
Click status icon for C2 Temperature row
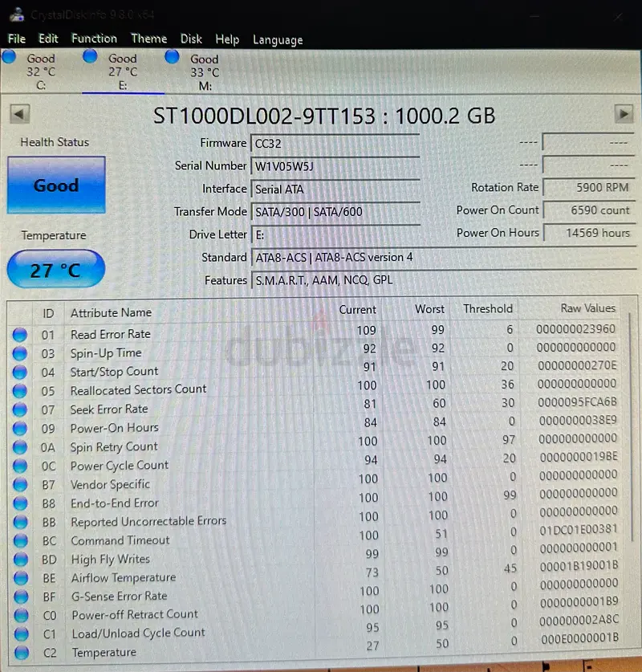click(22, 653)
